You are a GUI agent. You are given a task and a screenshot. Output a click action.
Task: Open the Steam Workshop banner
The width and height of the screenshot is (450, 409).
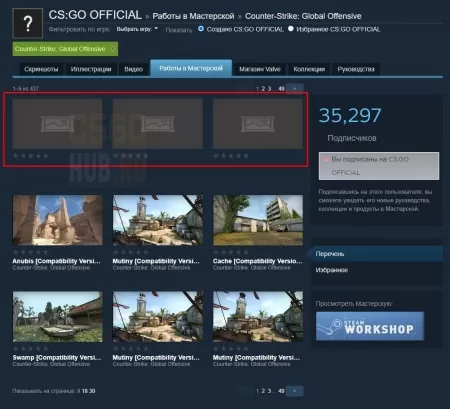[x=370, y=326]
